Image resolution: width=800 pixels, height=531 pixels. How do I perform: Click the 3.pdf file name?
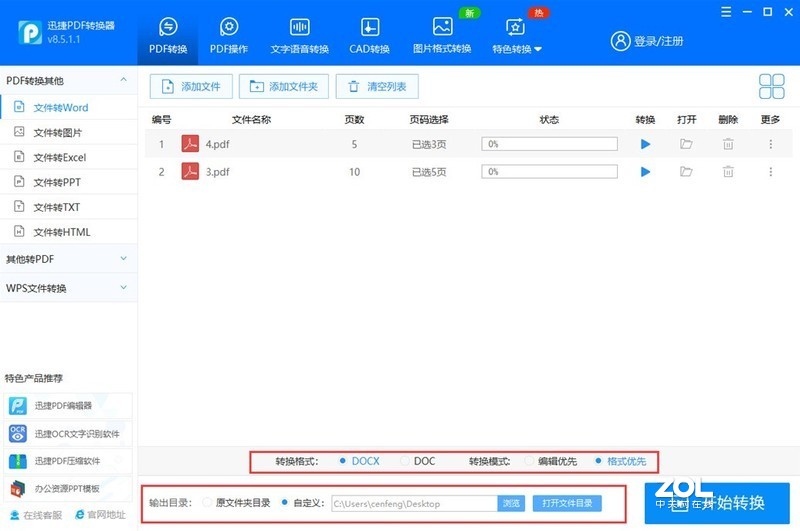(217, 172)
